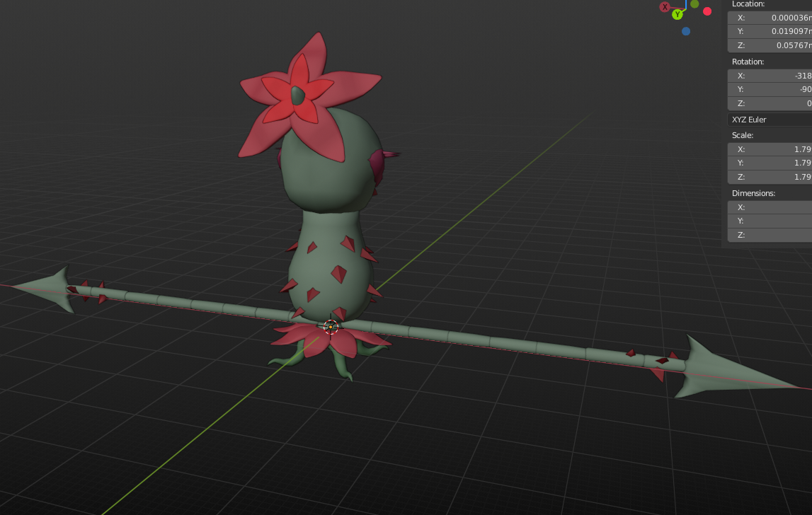The height and width of the screenshot is (515, 812).
Task: Edit the Rotation Z value field
Action: pyautogui.click(x=770, y=103)
